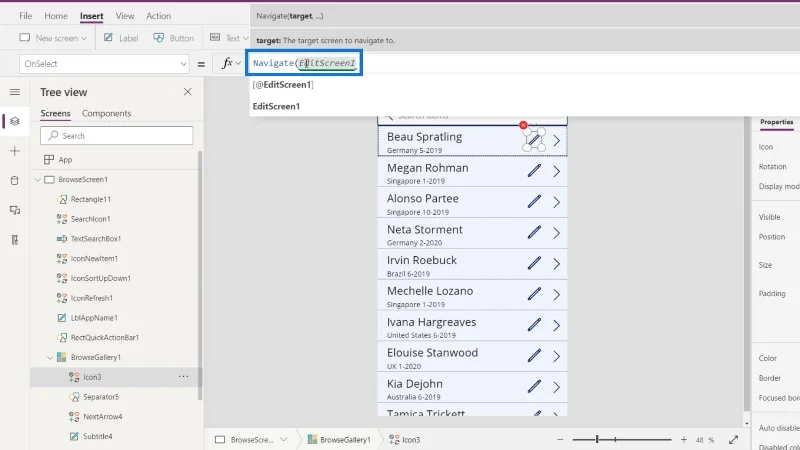Insert a Label control

click(121, 38)
